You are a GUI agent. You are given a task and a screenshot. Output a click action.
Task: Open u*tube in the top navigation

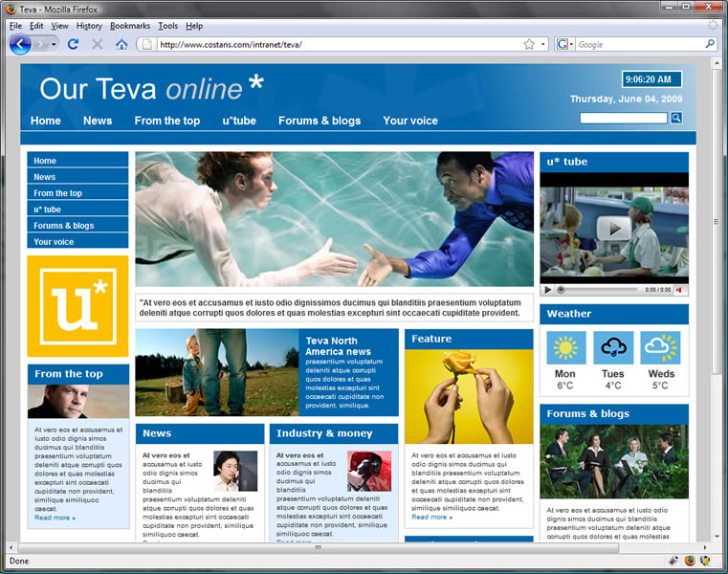coord(239,121)
